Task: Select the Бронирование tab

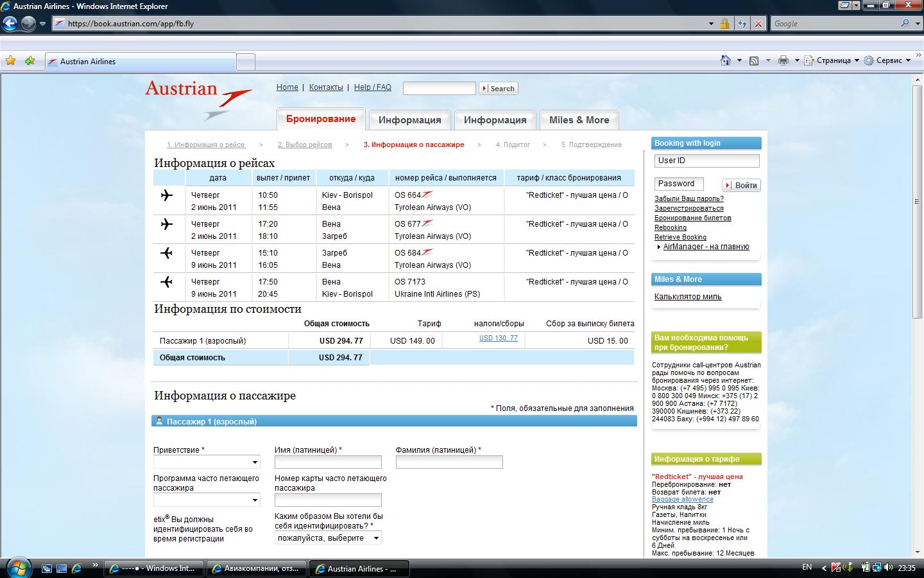Action: point(320,119)
